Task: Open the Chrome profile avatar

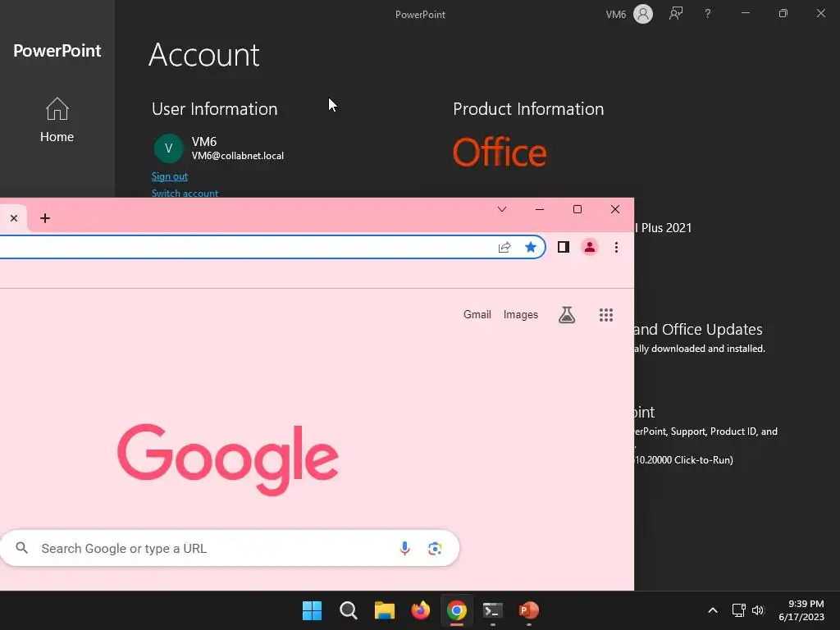Action: 589,247
